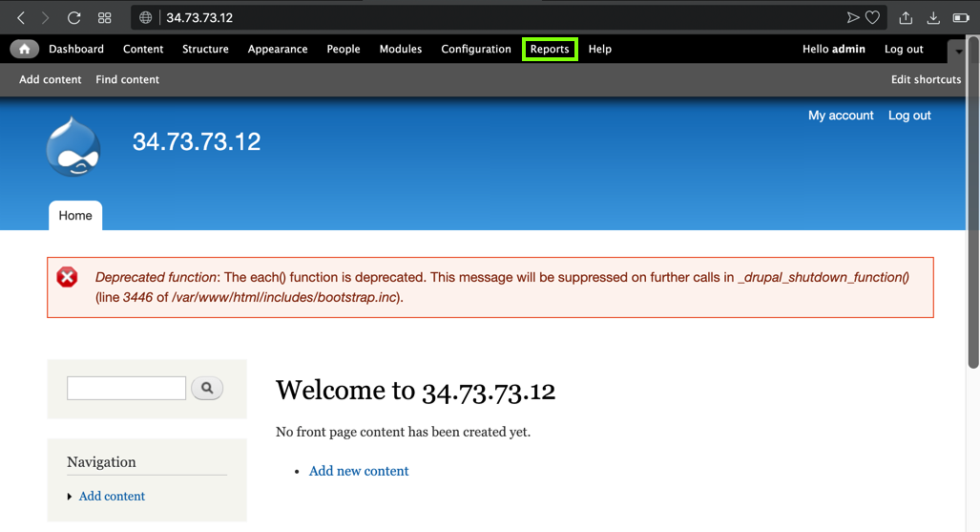Click the admin username in toolbar

[x=848, y=49]
